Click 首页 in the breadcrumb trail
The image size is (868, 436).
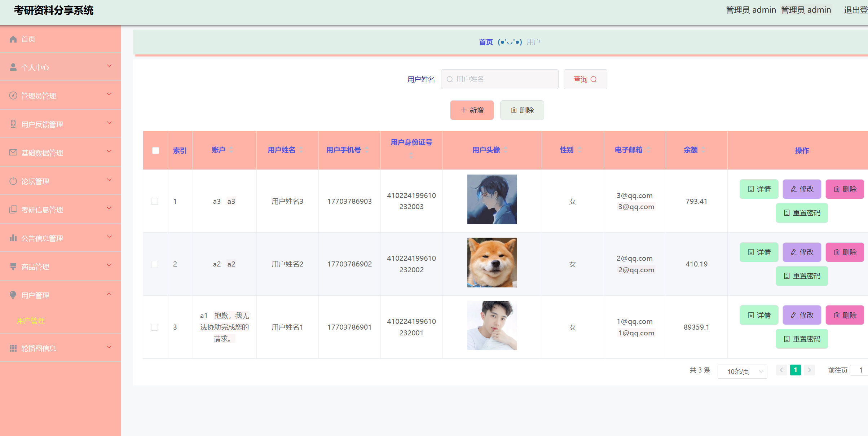tap(485, 41)
